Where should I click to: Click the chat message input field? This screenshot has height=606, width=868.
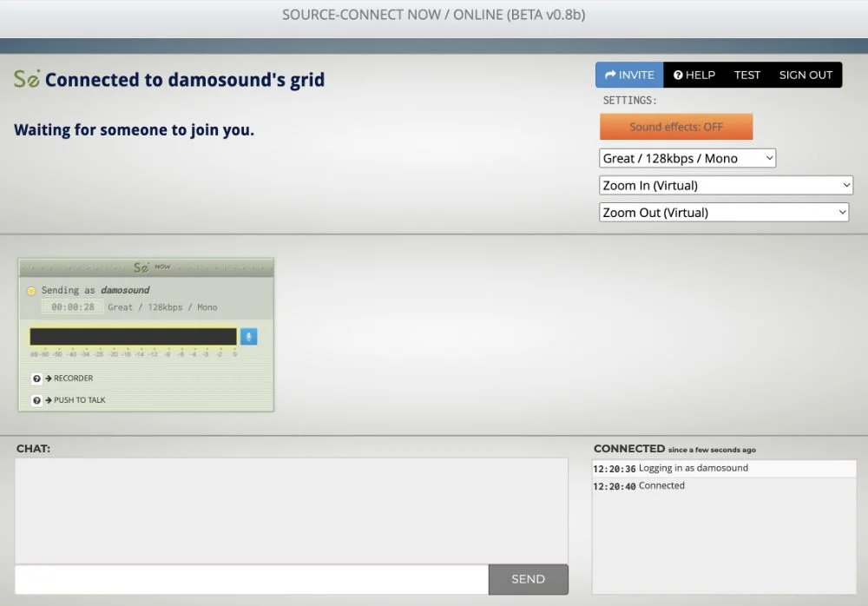coord(252,579)
